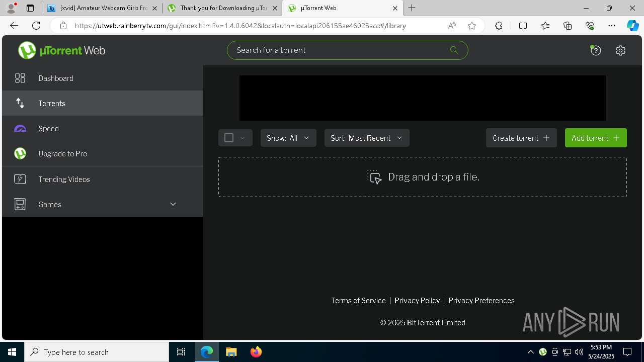Image resolution: width=644 pixels, height=362 pixels.
Task: Toggle Split screen icon in Edge
Action: pyautogui.click(x=523, y=26)
